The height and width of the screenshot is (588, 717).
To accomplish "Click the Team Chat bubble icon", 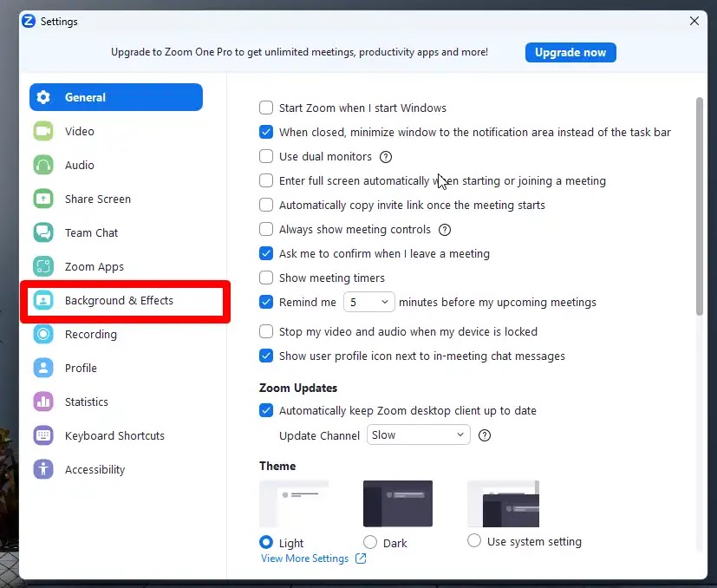I will coord(43,233).
